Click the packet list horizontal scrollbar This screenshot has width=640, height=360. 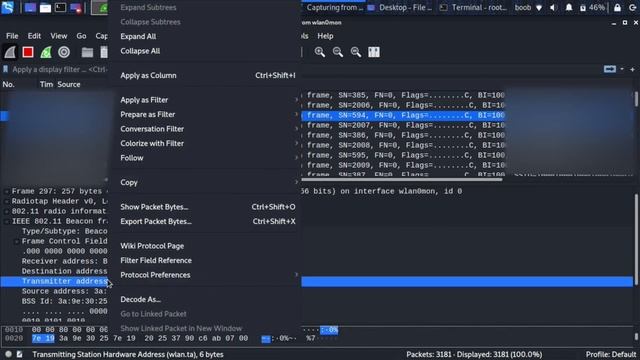pos(402,179)
